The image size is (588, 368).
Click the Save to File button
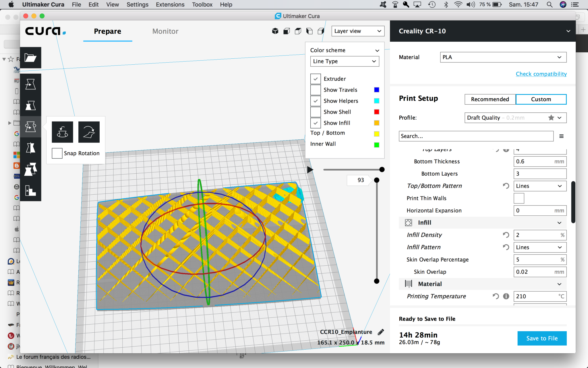(542, 338)
